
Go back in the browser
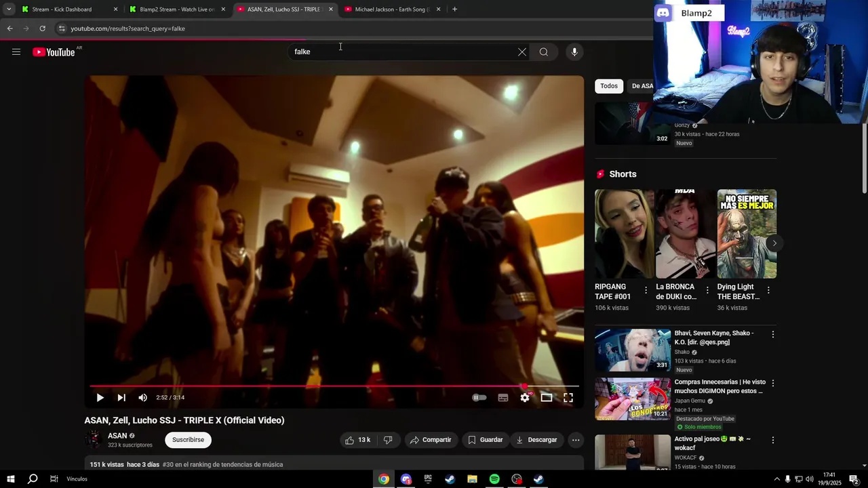tap(9, 28)
